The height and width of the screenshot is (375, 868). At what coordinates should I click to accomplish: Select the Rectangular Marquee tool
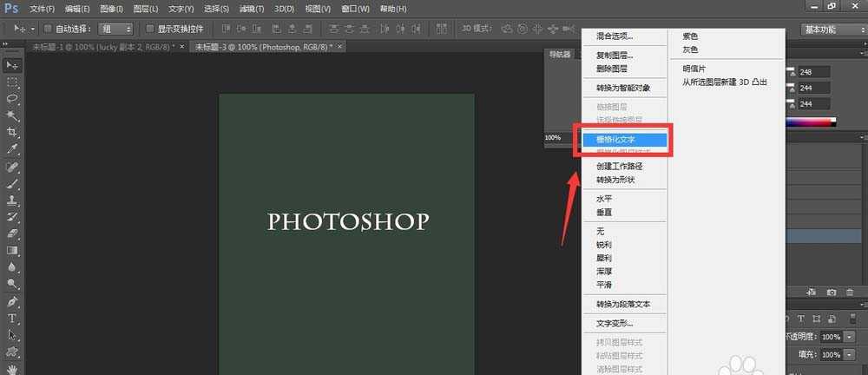[x=12, y=82]
